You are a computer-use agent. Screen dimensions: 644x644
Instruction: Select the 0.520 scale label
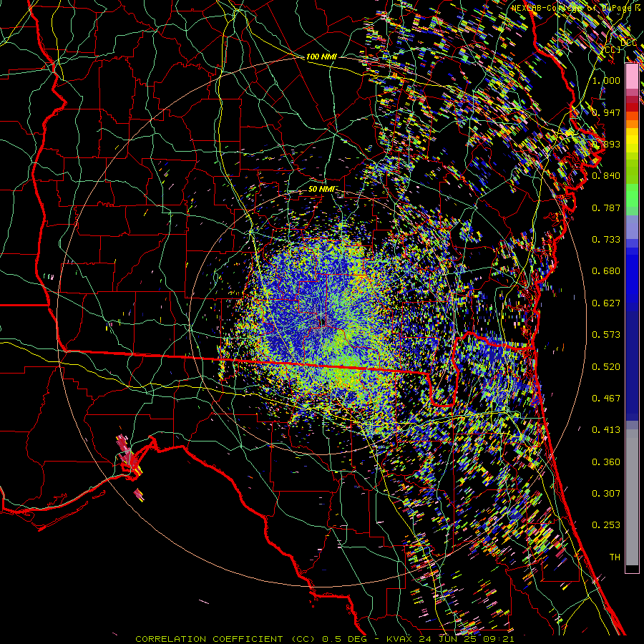[606, 367]
